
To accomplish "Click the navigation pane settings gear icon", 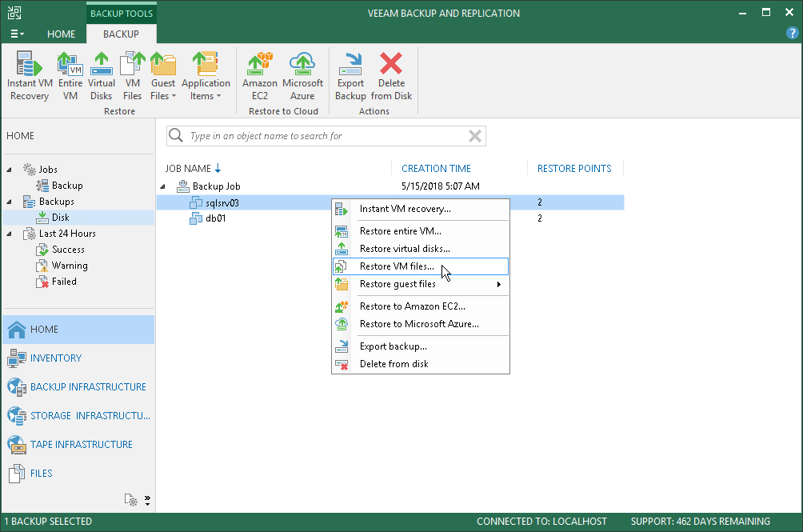I will point(131,500).
